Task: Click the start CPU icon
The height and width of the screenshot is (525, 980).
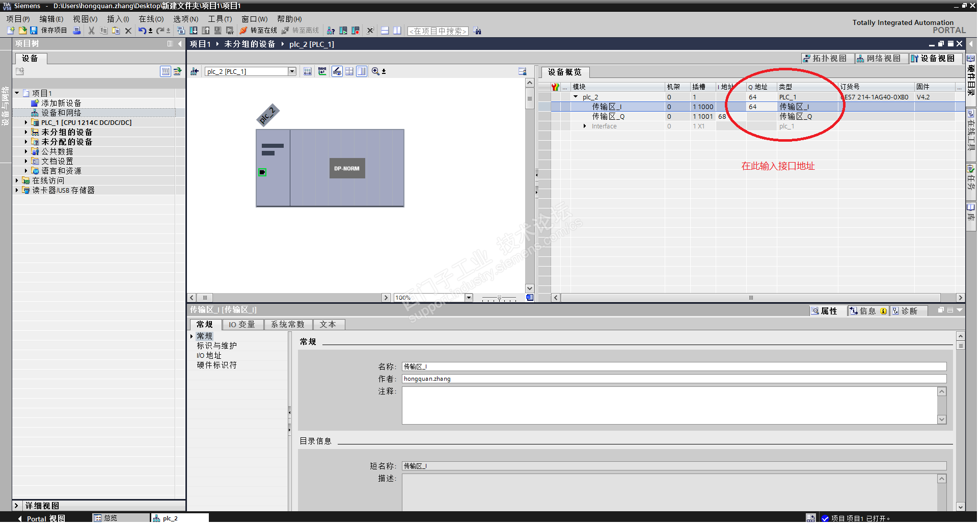Action: pyautogui.click(x=343, y=31)
